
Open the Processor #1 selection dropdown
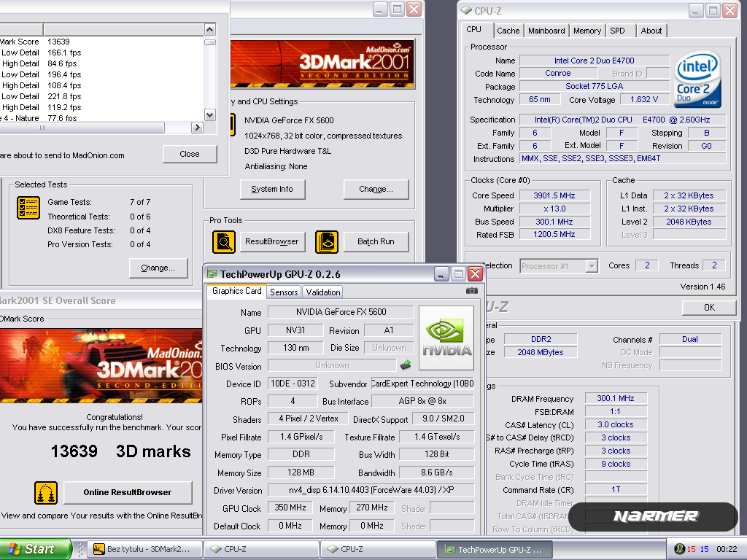(591, 265)
